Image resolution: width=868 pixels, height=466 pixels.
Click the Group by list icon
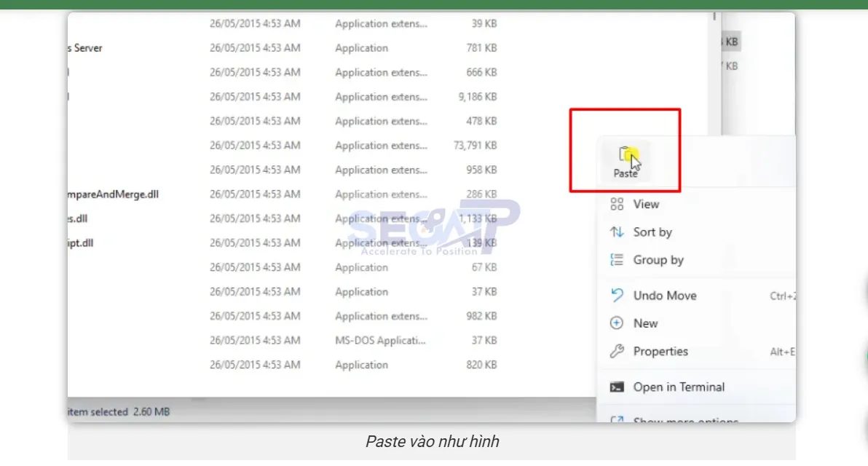617,260
